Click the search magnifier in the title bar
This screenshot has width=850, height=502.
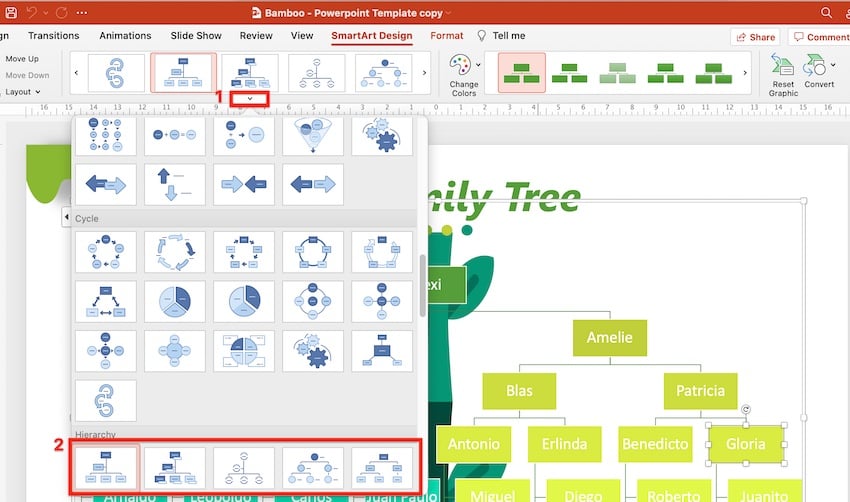click(826, 12)
